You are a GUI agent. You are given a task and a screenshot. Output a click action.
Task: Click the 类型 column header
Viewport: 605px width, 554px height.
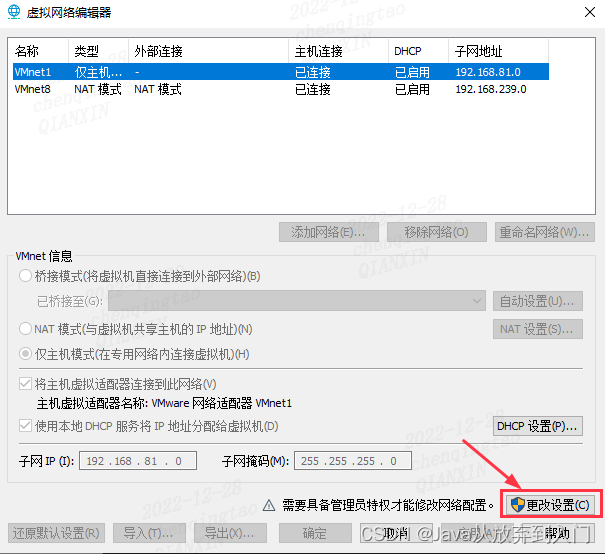pos(98,51)
